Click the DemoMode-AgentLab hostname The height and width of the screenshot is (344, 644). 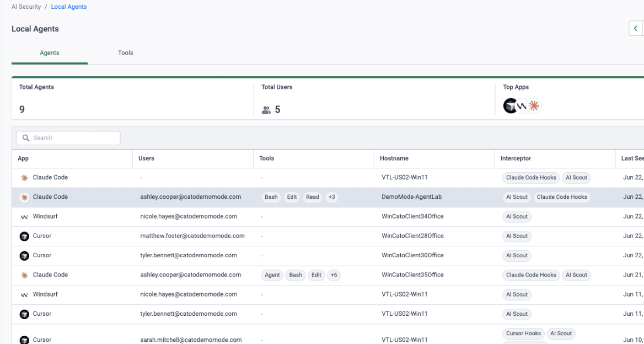[x=411, y=197]
